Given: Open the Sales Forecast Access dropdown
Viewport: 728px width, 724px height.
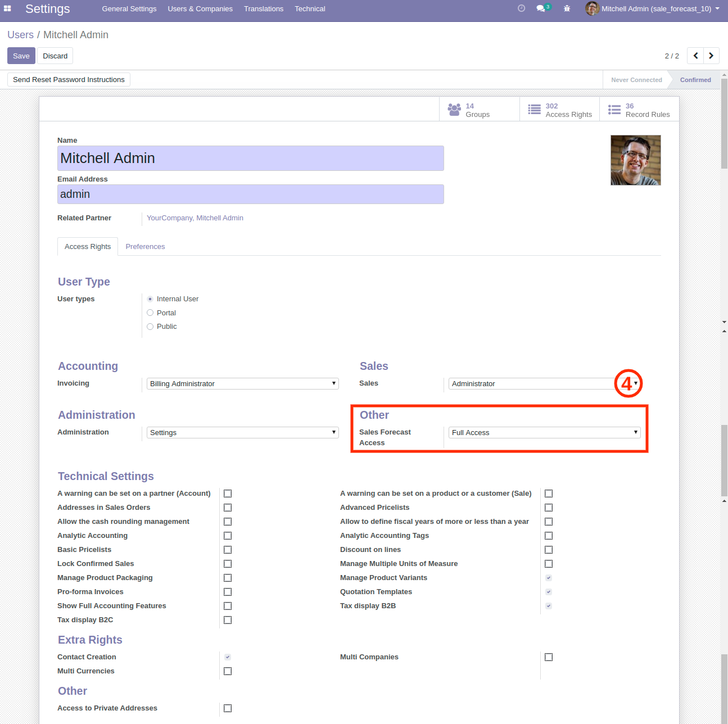Looking at the screenshot, I should pyautogui.click(x=544, y=432).
